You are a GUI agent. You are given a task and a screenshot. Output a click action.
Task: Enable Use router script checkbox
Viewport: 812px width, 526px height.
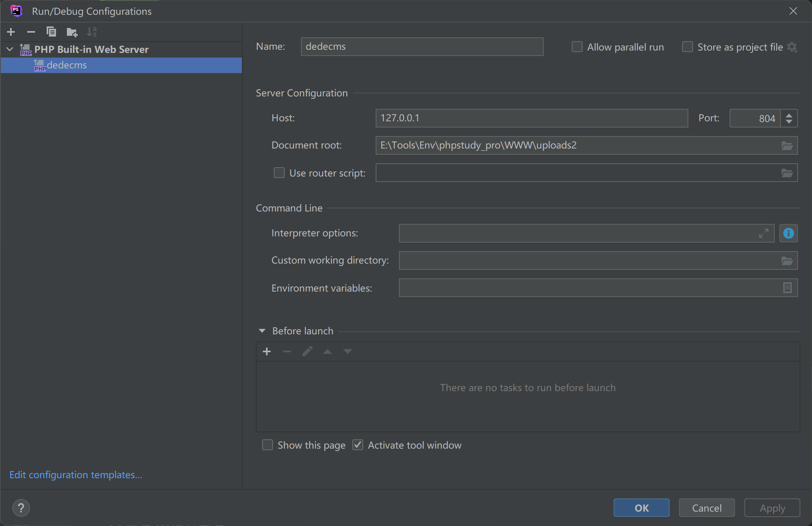pos(279,173)
